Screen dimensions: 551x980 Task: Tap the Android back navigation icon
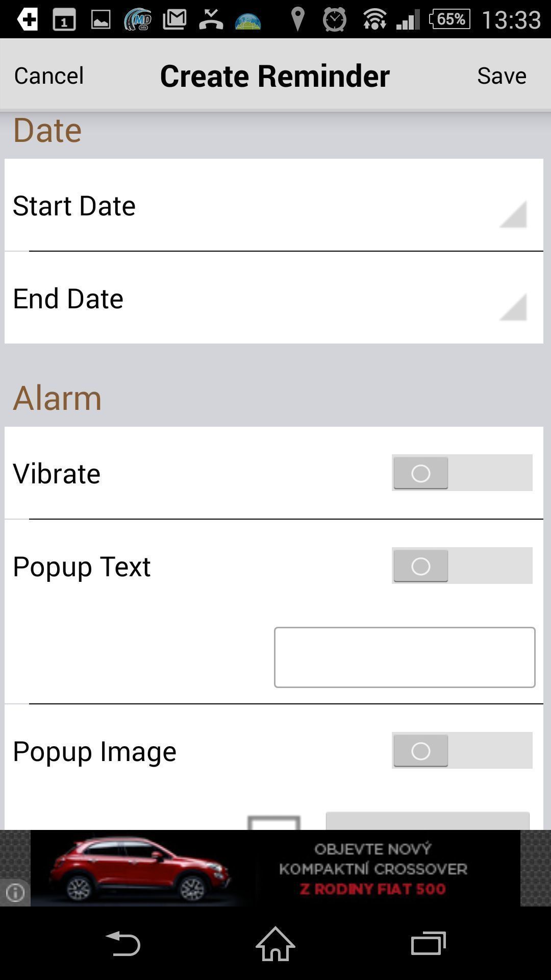122,943
